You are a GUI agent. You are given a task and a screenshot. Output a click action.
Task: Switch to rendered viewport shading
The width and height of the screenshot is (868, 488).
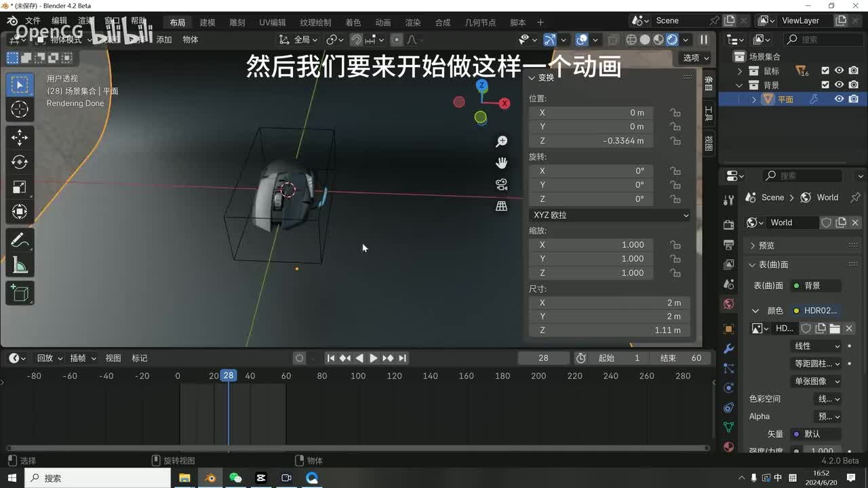pyautogui.click(x=672, y=39)
